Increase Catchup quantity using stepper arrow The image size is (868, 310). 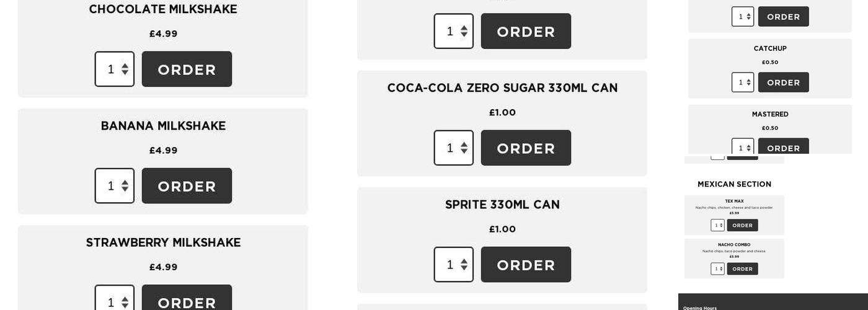749,81
